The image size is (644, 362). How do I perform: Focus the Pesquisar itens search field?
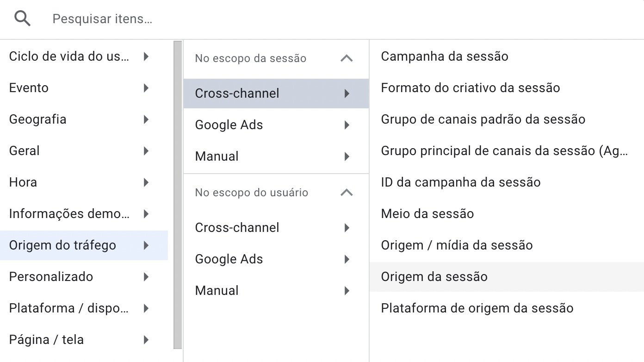pyautogui.click(x=342, y=19)
